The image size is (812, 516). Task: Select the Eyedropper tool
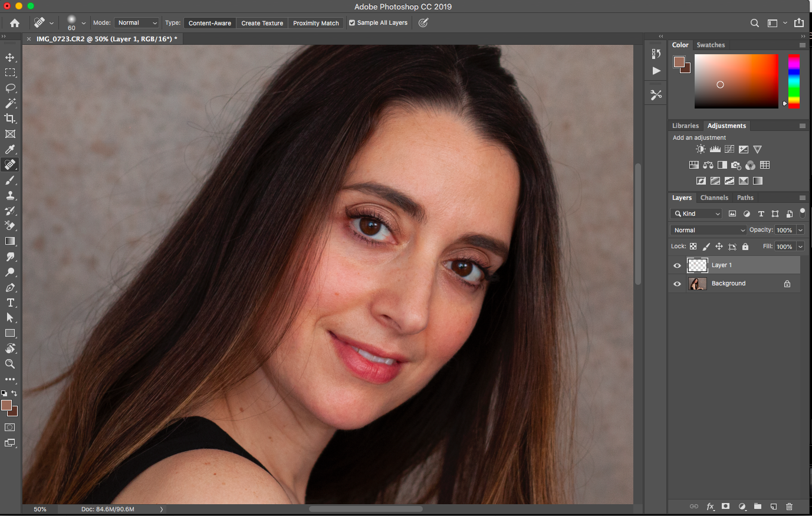(x=10, y=149)
